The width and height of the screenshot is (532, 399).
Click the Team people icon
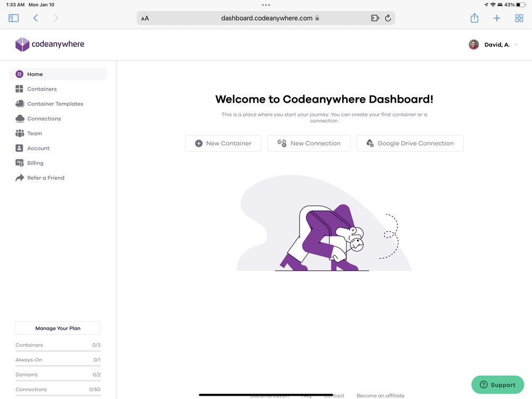20,134
